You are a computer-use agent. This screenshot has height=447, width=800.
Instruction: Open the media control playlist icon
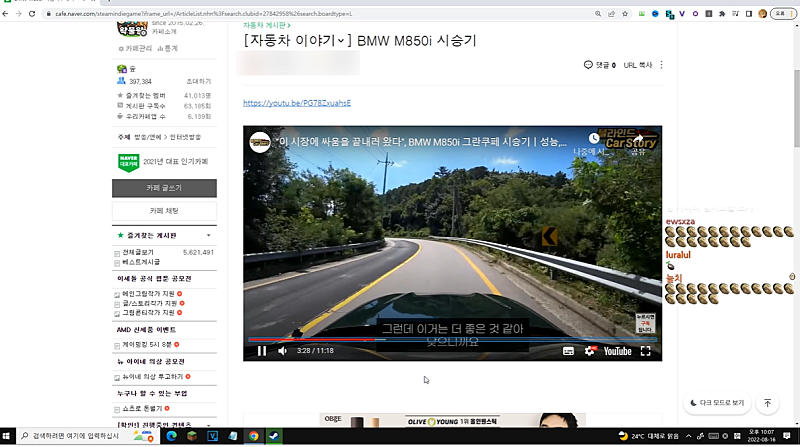[735, 14]
